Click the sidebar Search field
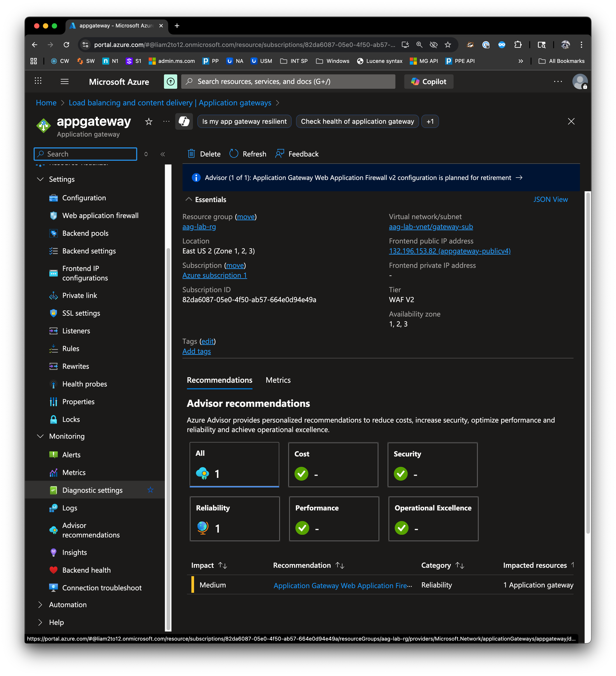The image size is (616, 676). point(85,154)
